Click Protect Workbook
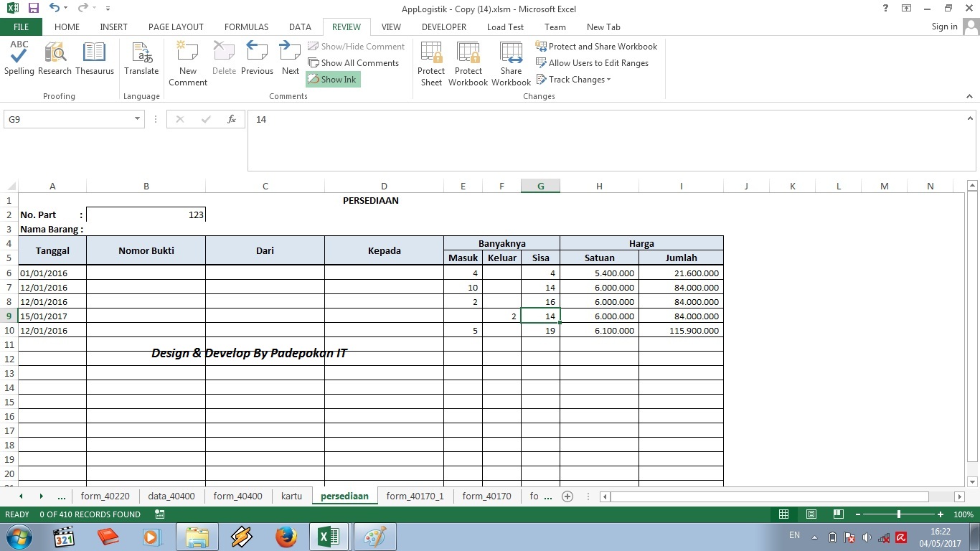 [468, 63]
